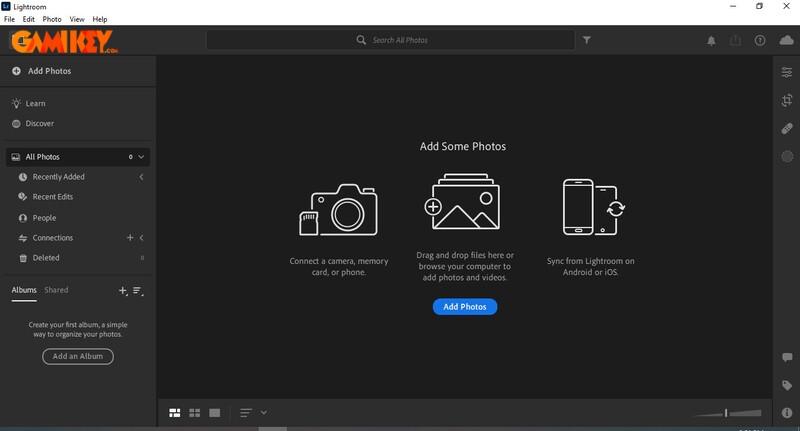Select the Crop and Rotate tool
800x431 pixels.
pyautogui.click(x=787, y=100)
